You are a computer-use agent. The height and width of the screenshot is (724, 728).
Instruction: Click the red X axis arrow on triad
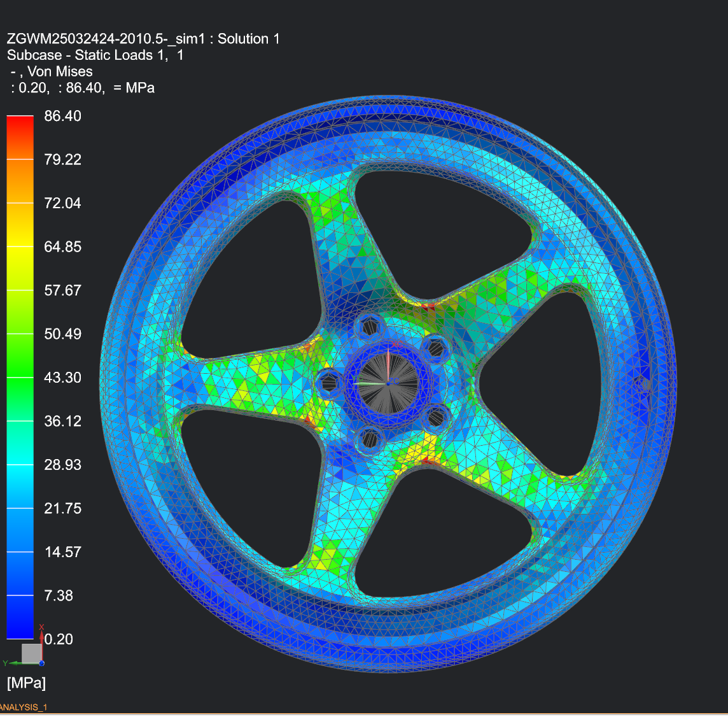41,640
